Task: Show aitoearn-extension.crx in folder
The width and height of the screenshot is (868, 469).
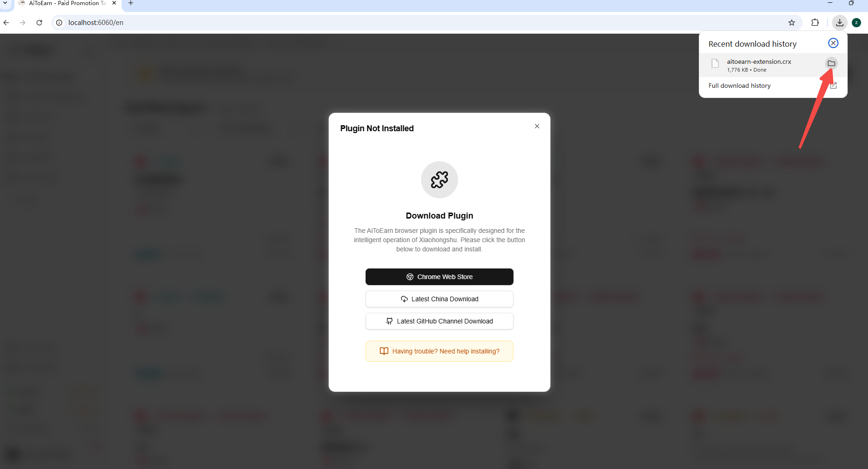Action: tap(831, 63)
